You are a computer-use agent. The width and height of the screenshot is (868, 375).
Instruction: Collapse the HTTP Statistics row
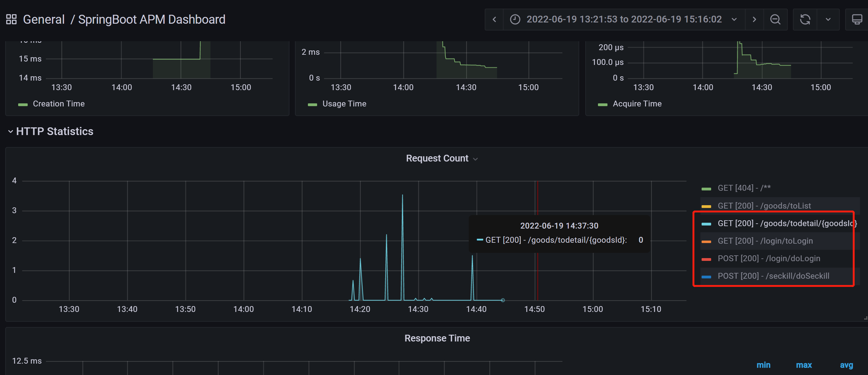pos(11,131)
